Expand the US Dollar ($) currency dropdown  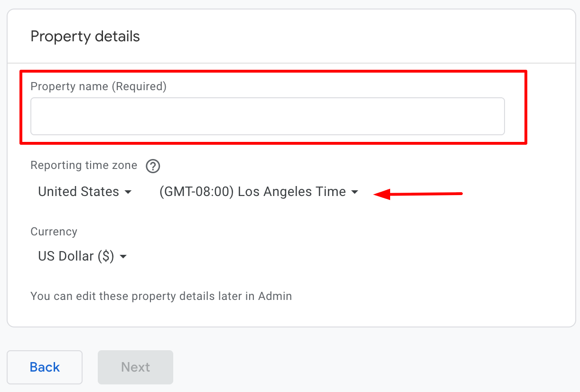76,256
